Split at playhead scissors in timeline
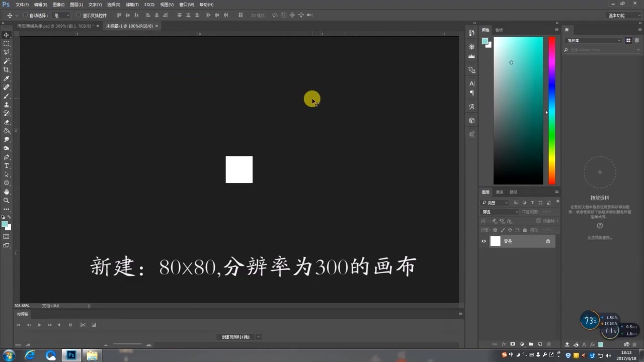The width and height of the screenshot is (644, 362). [x=83, y=325]
